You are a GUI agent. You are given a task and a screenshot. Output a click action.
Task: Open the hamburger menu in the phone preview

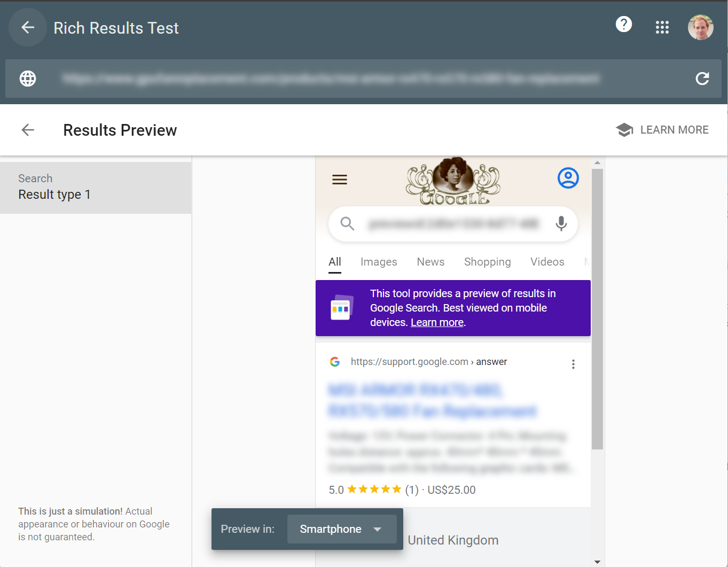[340, 180]
